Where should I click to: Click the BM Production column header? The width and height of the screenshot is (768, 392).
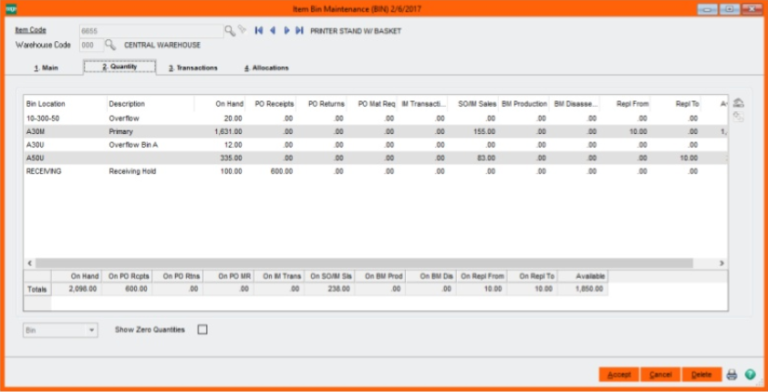coord(524,104)
